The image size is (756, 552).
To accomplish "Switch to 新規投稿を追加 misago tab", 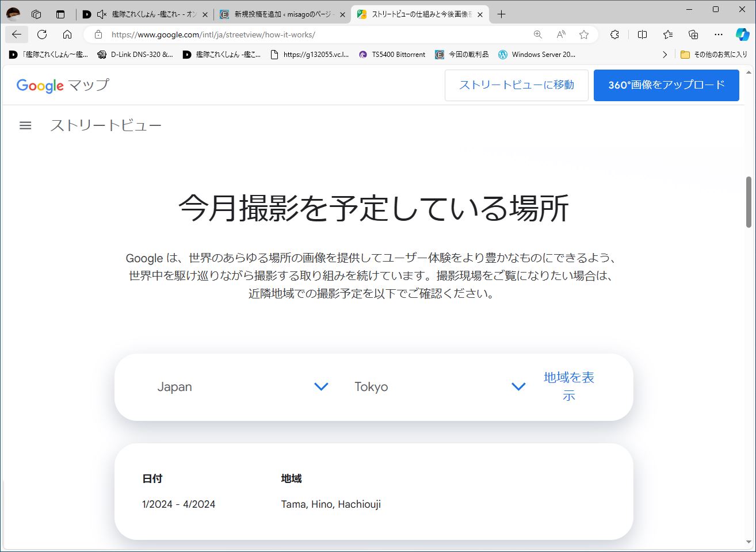I will tap(283, 14).
